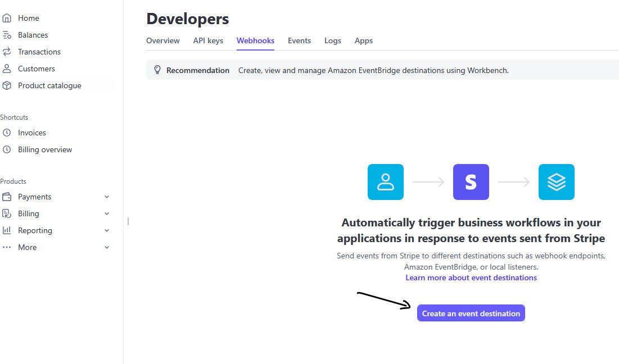Expand the Reporting menu chevron
The width and height of the screenshot is (619, 364).
pyautogui.click(x=107, y=230)
